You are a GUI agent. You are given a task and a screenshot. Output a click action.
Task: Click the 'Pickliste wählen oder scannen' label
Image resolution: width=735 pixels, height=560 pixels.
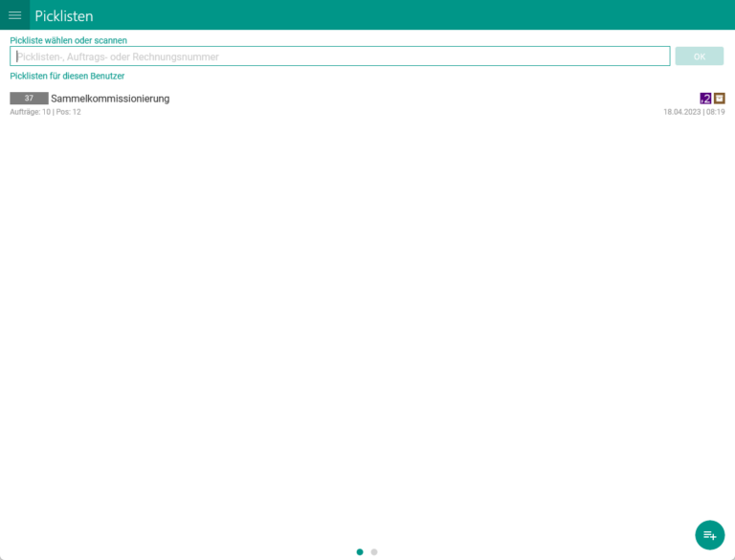pyautogui.click(x=68, y=40)
